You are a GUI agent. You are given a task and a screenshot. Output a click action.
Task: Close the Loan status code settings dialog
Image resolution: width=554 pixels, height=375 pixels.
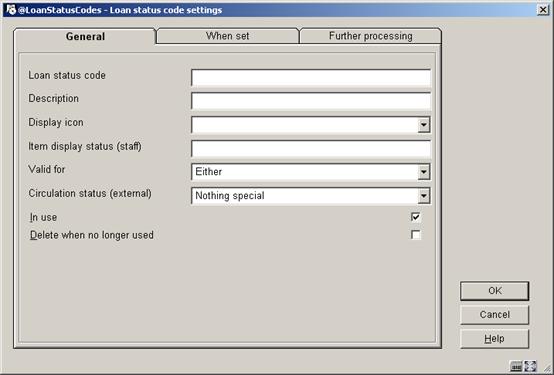click(x=543, y=10)
